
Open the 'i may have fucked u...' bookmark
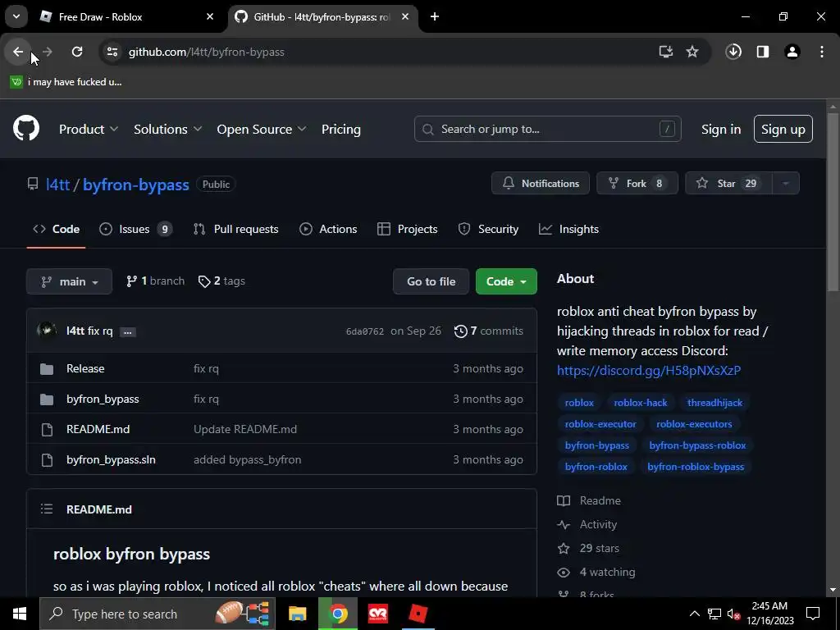coord(66,82)
